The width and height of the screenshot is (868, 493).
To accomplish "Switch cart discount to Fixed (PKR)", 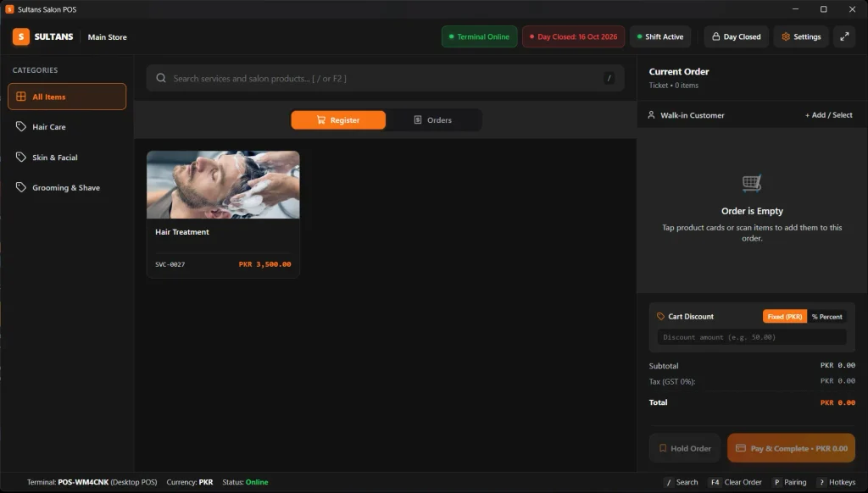I will [784, 317].
